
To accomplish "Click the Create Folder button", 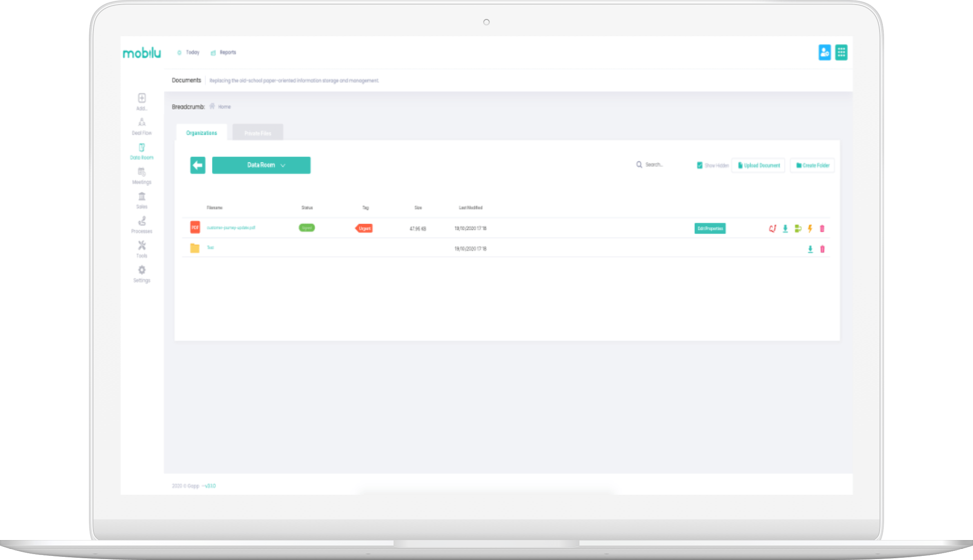I will tap(812, 165).
